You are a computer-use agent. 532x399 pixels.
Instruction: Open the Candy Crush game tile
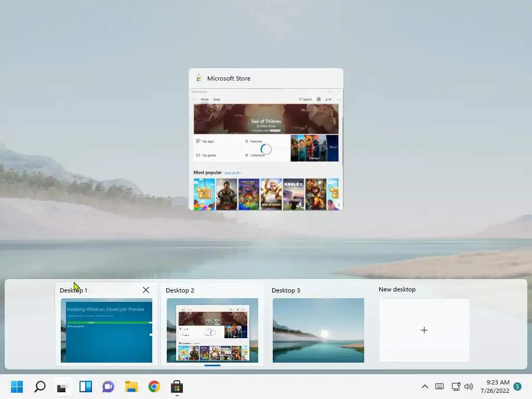[x=204, y=194]
